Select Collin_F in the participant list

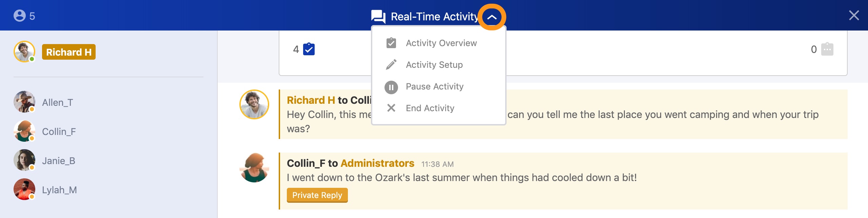click(59, 131)
